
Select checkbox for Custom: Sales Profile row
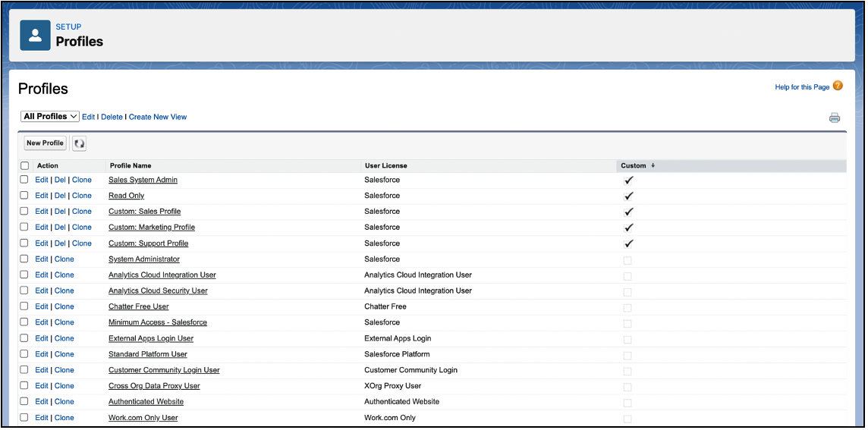pyautogui.click(x=24, y=212)
